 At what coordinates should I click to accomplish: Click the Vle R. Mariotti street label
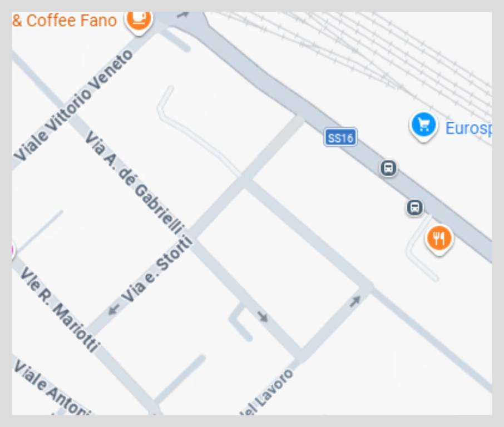click(x=60, y=309)
